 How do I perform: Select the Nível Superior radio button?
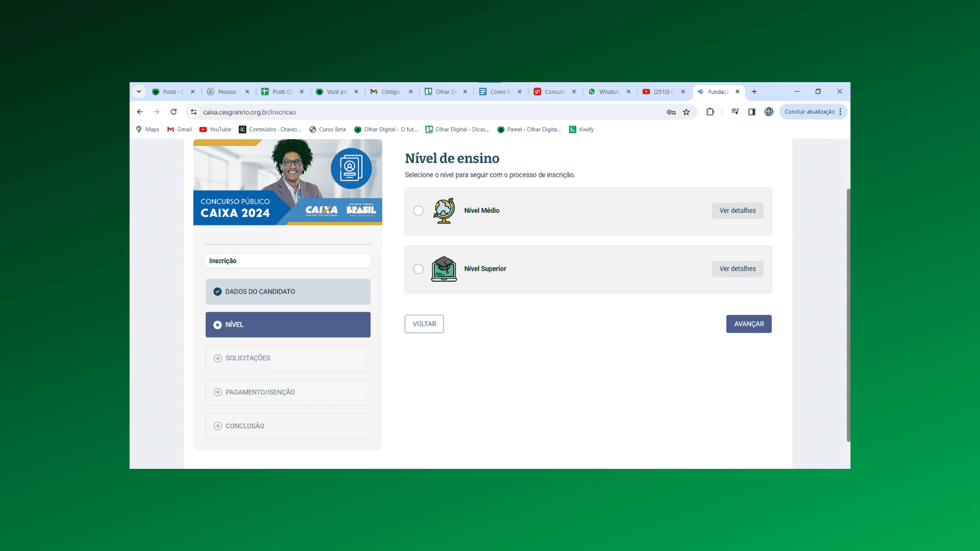(419, 269)
